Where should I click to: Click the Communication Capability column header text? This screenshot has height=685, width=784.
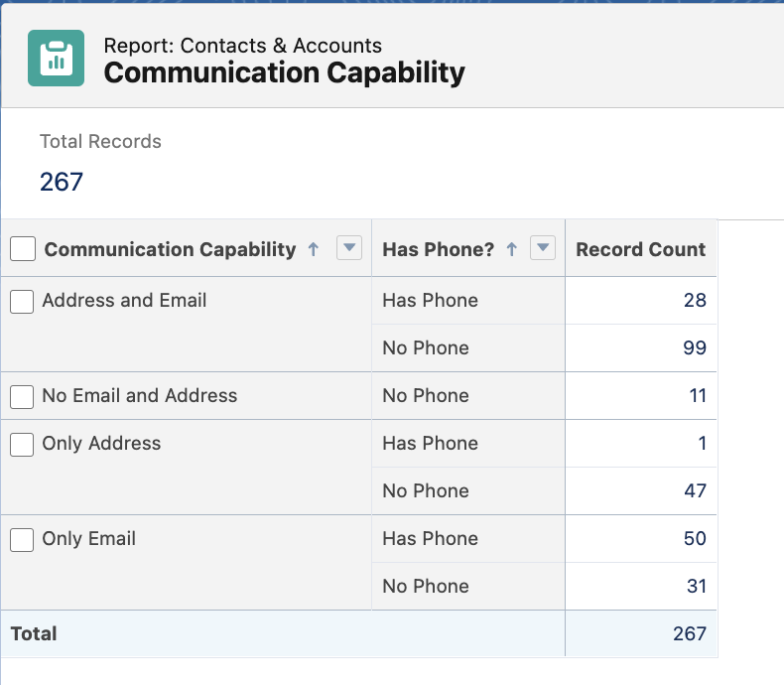pyautogui.click(x=170, y=249)
